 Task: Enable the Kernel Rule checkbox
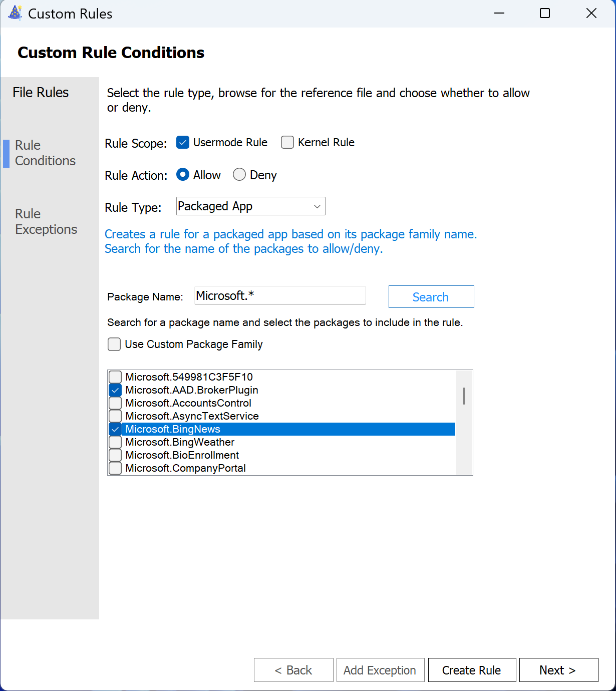click(x=287, y=143)
